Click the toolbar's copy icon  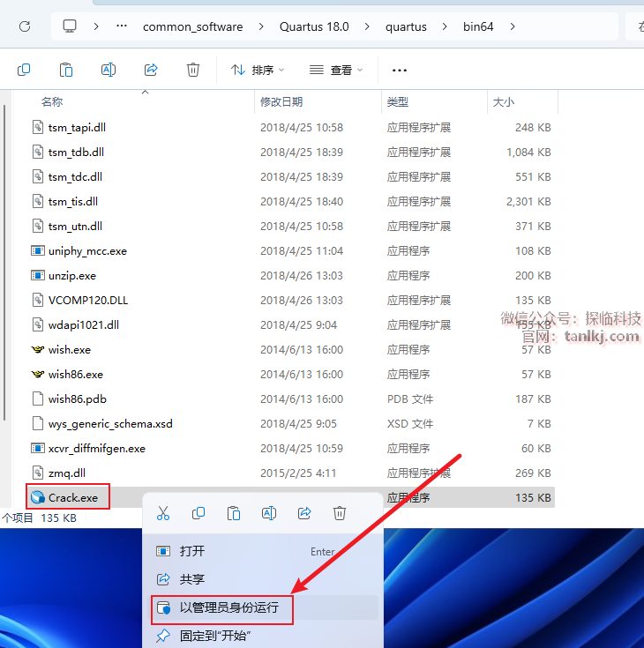tap(24, 70)
